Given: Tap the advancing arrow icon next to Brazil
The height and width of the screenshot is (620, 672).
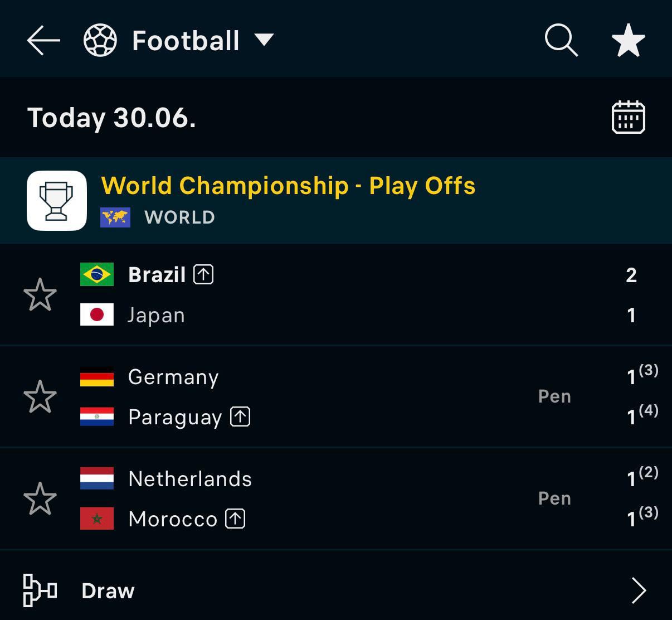Looking at the screenshot, I should tap(203, 274).
